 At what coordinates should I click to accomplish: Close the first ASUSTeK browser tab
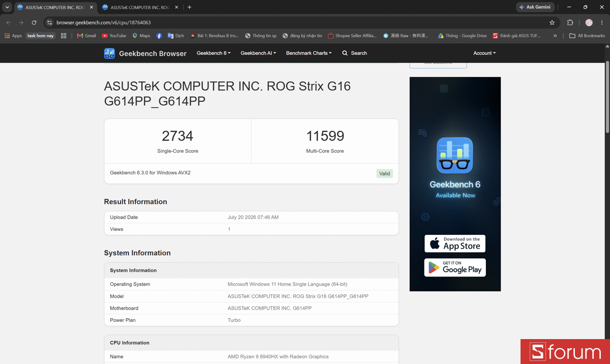click(x=90, y=7)
